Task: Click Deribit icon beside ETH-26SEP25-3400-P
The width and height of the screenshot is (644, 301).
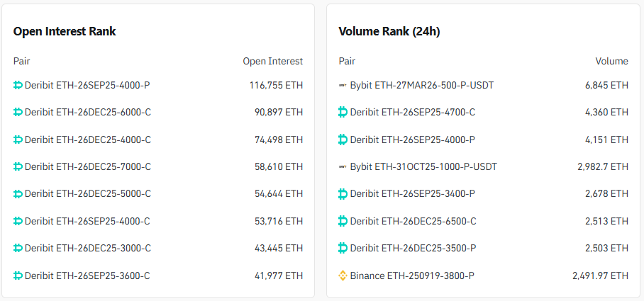Action: (x=343, y=193)
